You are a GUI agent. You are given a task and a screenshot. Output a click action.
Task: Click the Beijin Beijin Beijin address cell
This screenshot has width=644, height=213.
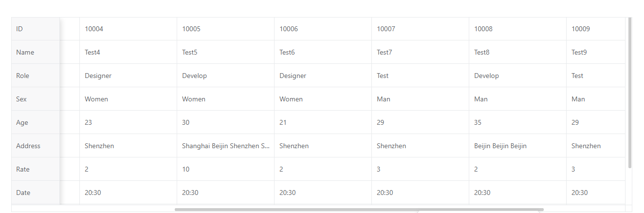click(x=517, y=146)
